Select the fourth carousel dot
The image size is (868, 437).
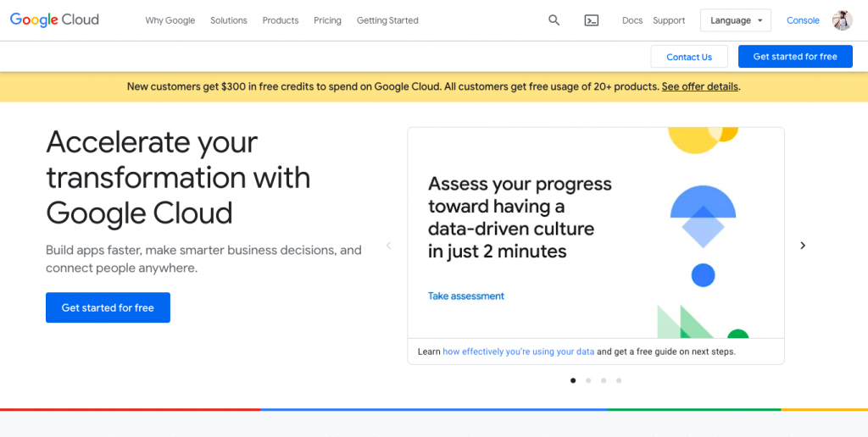[619, 380]
